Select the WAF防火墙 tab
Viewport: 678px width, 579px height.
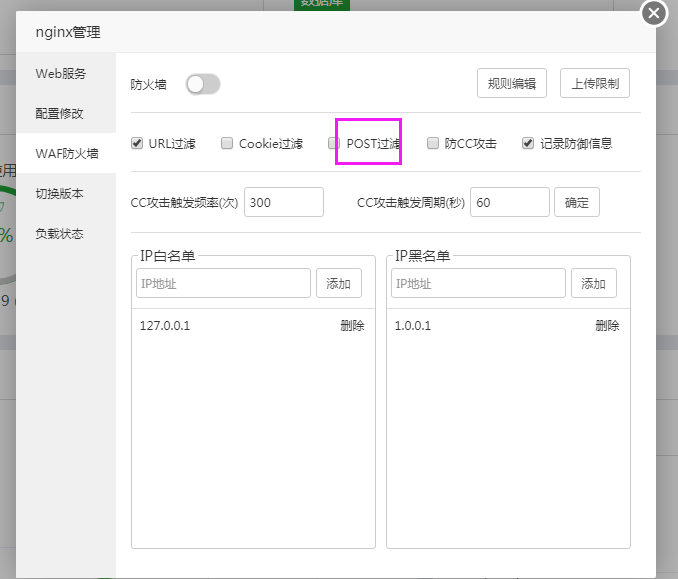(x=66, y=153)
